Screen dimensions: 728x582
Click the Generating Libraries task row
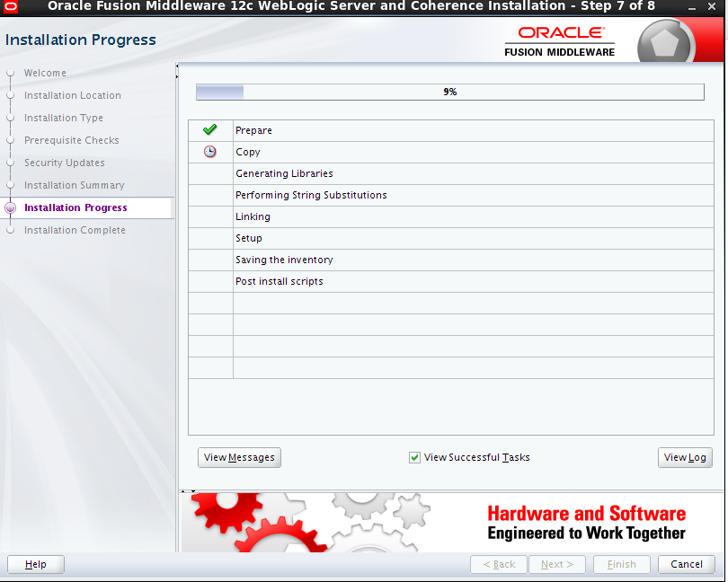tap(451, 173)
